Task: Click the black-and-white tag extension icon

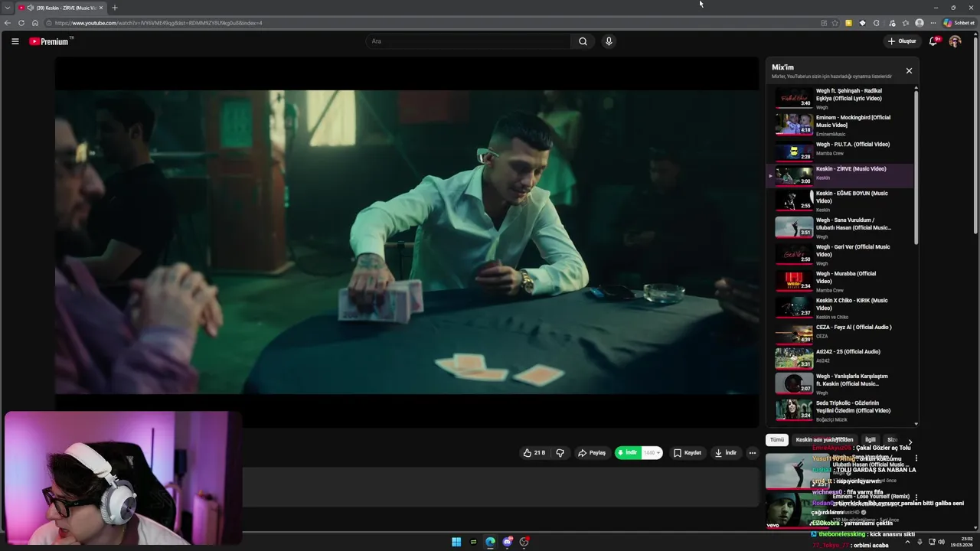Action: pos(863,23)
